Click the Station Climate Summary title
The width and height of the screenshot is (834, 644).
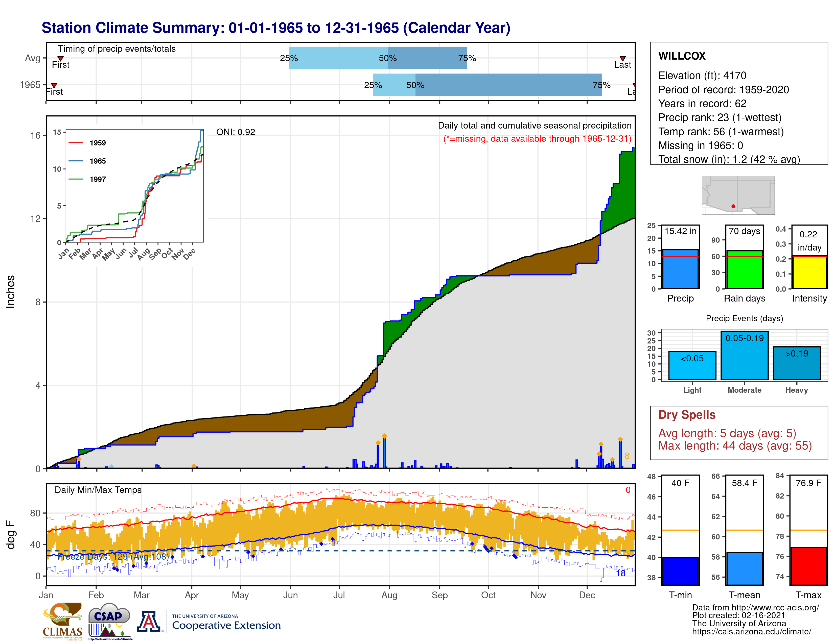(276, 28)
